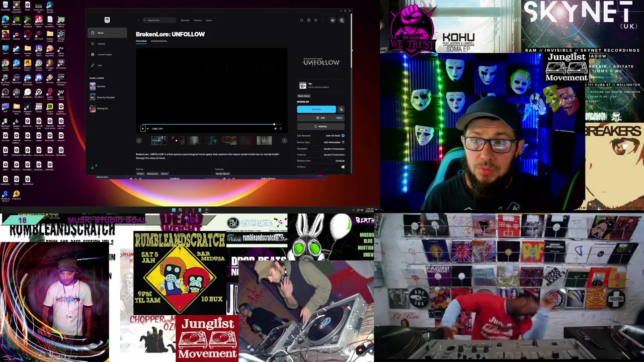Open taskbar Search icon
Image resolution: width=644 pixels, height=362 pixels.
(181, 210)
